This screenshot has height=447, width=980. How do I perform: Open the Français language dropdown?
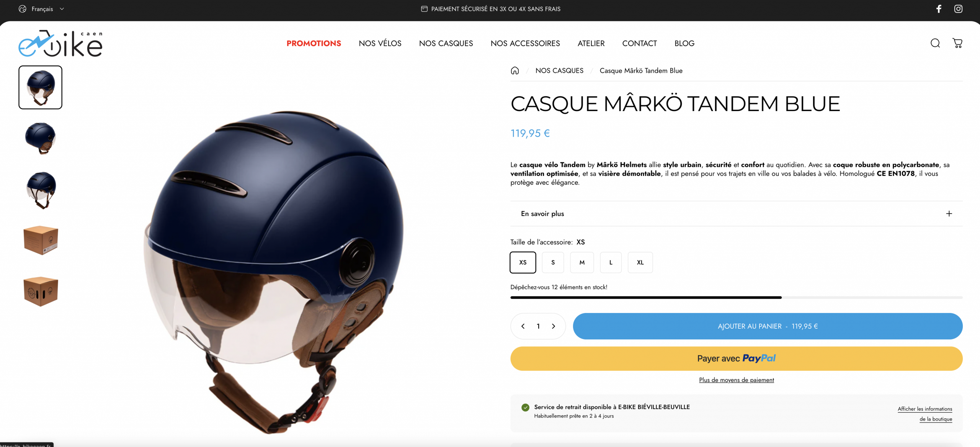pyautogui.click(x=41, y=9)
